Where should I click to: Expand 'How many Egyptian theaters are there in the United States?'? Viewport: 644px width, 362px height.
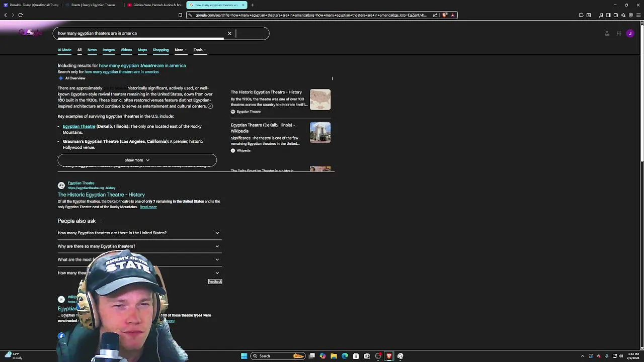[140, 233]
